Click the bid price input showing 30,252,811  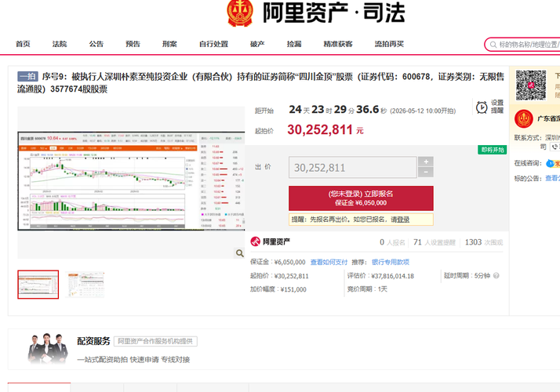coord(353,168)
